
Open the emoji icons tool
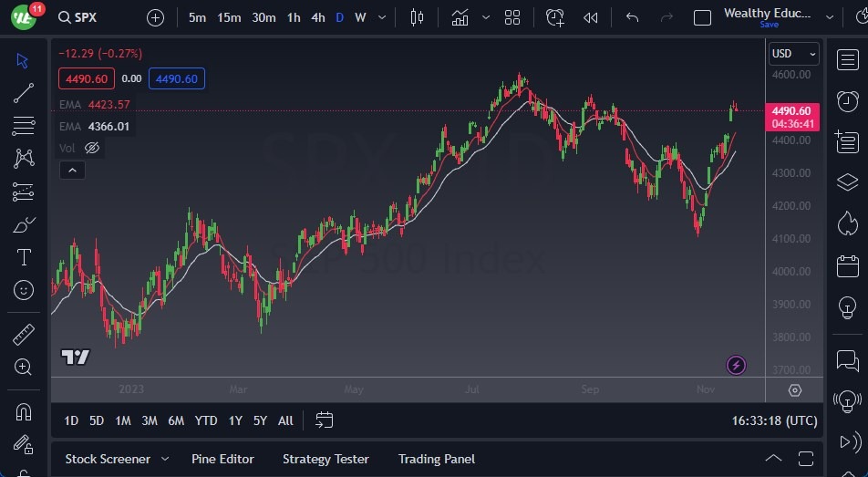[x=24, y=290]
